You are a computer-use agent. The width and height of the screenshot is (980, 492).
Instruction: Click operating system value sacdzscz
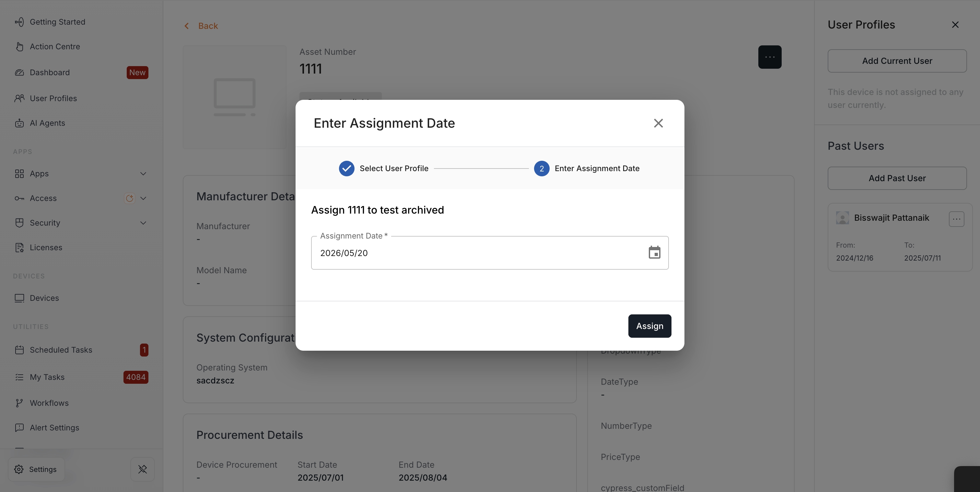point(215,381)
